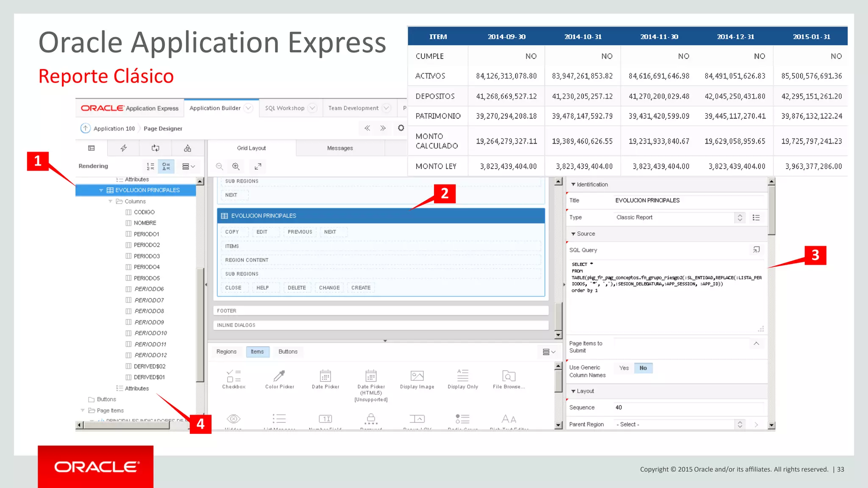The width and height of the screenshot is (868, 488).
Task: Show Items in the gallery
Action: (257, 352)
